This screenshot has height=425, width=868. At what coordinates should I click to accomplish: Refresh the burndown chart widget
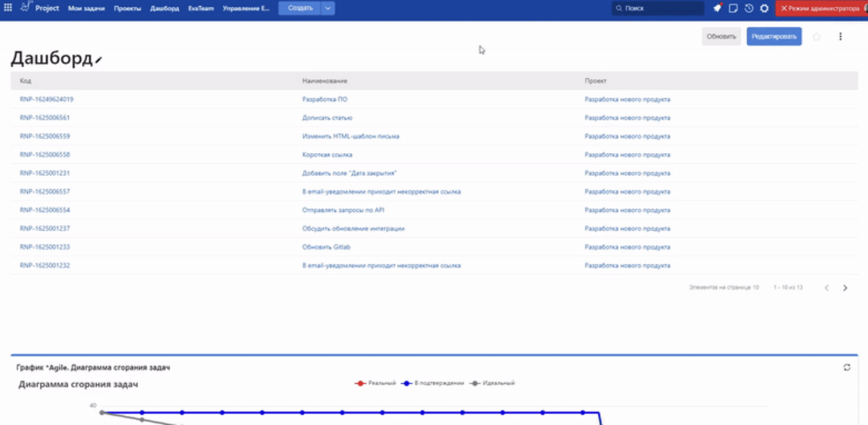[x=847, y=367]
